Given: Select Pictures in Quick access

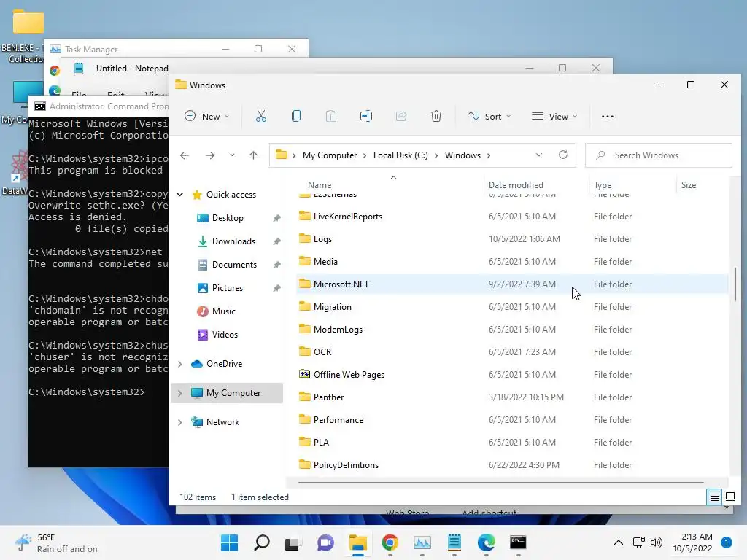Looking at the screenshot, I should pos(228,288).
